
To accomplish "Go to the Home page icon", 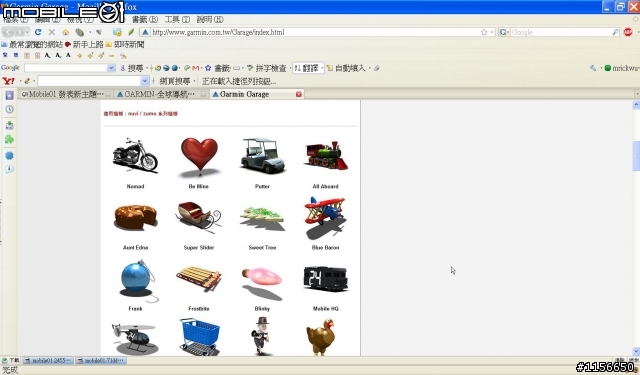I will pos(65,32).
